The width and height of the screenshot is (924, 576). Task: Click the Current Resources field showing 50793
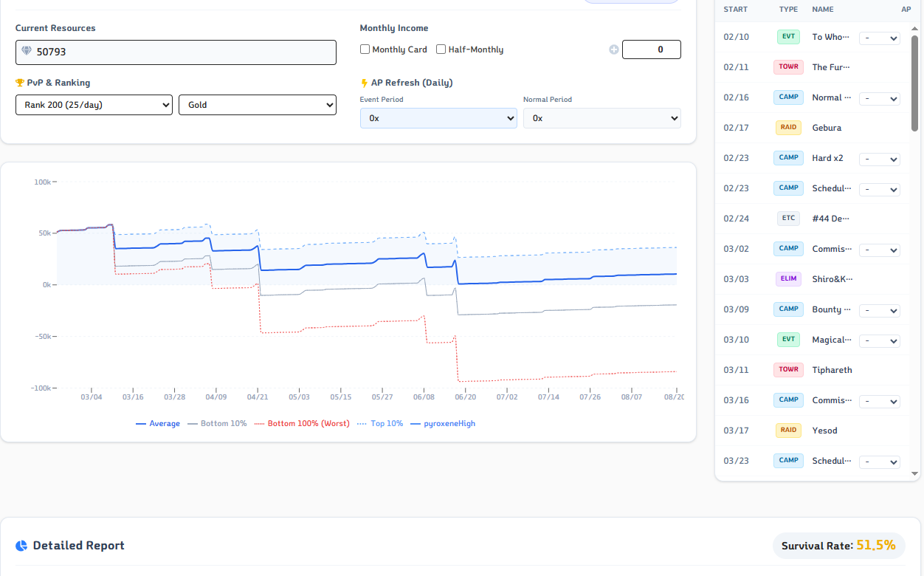click(x=176, y=52)
